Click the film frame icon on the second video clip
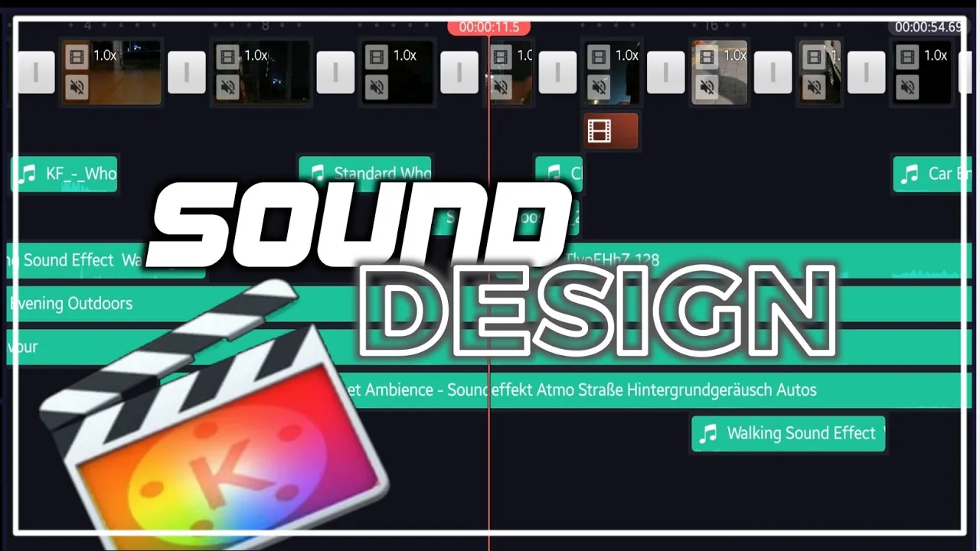This screenshot has width=980, height=551. click(x=227, y=56)
